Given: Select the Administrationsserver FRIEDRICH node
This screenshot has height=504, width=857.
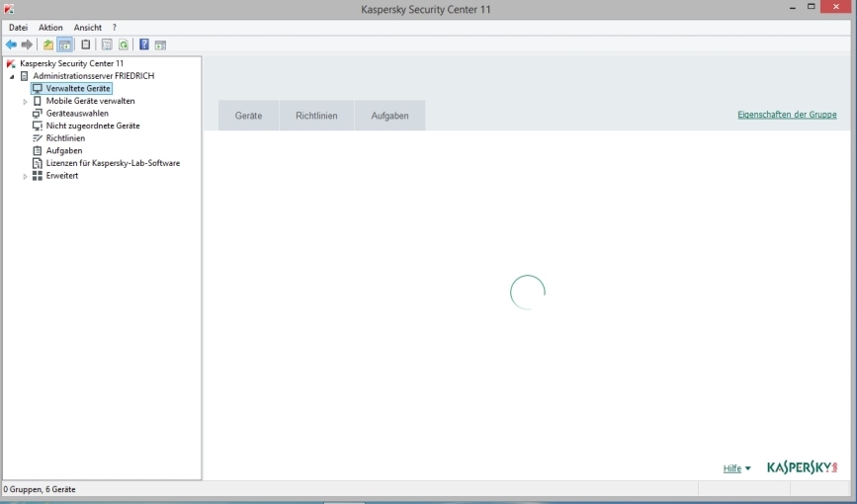Looking at the screenshot, I should click(x=94, y=76).
